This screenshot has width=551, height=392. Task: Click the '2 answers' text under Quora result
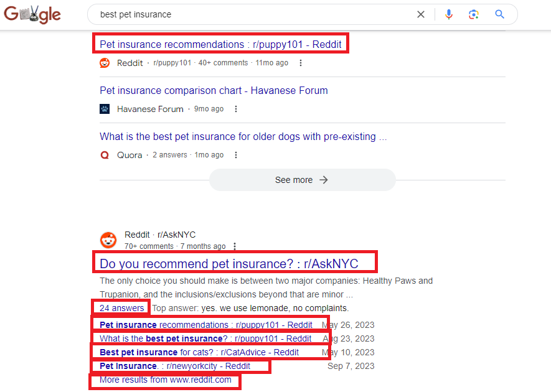click(x=170, y=155)
